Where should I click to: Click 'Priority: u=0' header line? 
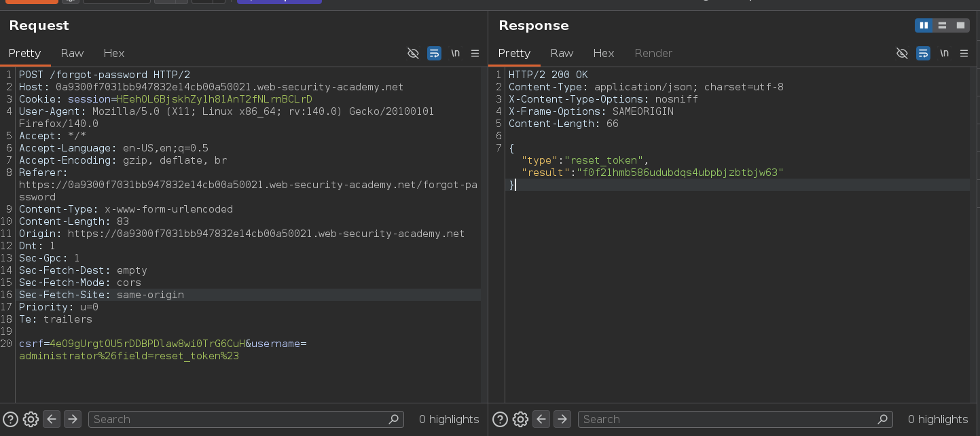point(58,307)
